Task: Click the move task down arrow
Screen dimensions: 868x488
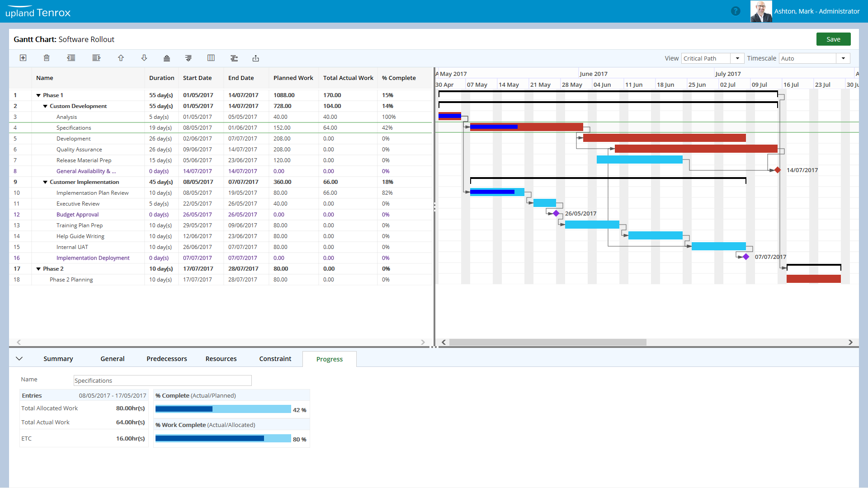Action: coord(144,58)
